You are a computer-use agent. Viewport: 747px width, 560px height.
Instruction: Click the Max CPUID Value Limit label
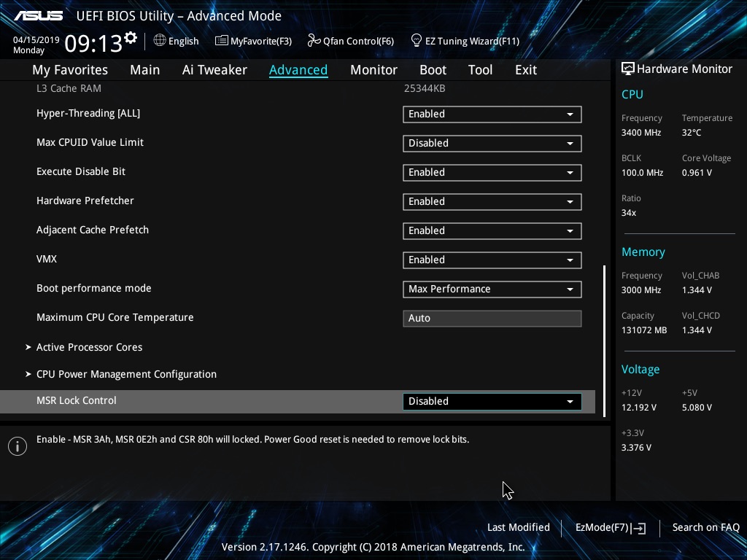tap(90, 142)
